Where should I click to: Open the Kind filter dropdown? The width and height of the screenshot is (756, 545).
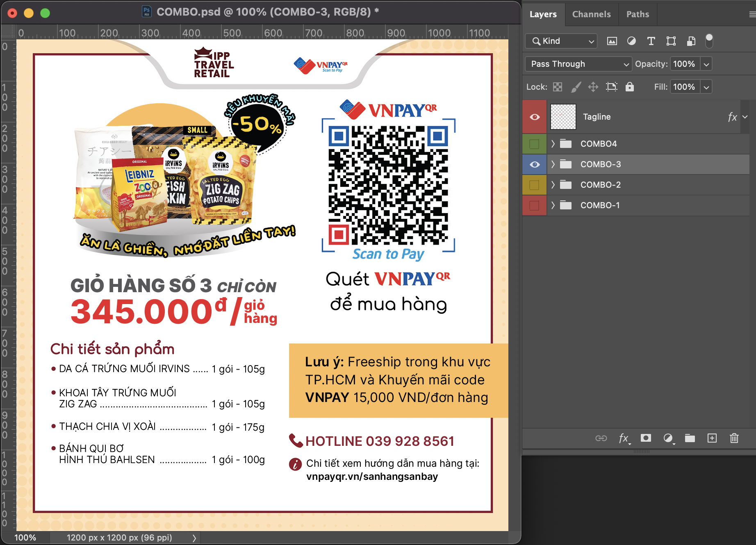561,41
